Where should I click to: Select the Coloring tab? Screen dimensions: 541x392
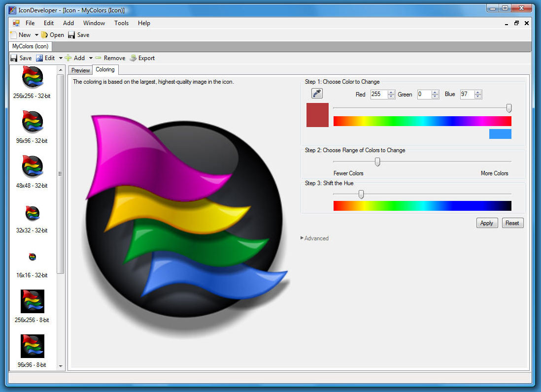pyautogui.click(x=105, y=69)
